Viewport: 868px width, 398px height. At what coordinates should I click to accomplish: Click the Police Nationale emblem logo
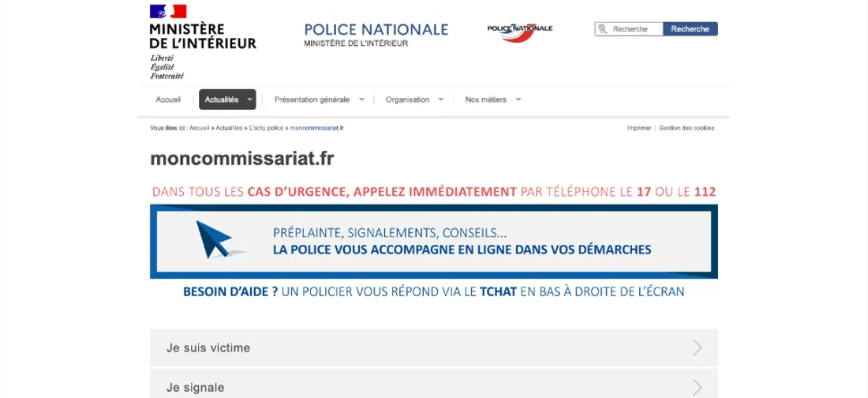pos(519,30)
